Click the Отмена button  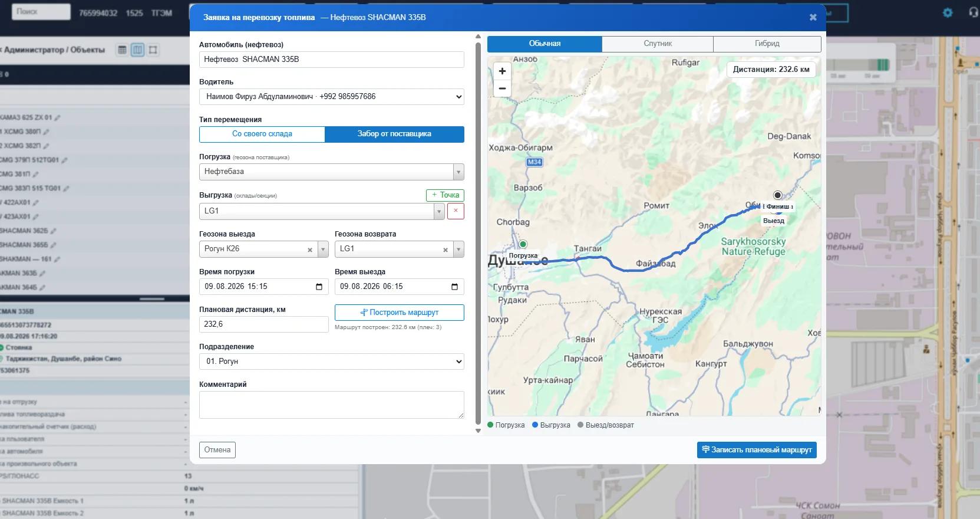click(217, 450)
